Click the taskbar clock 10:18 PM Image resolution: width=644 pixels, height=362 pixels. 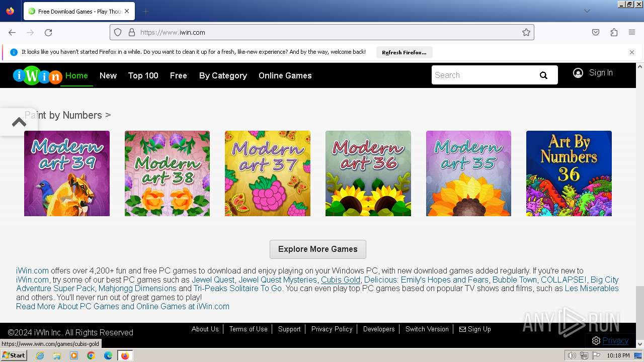click(x=618, y=355)
